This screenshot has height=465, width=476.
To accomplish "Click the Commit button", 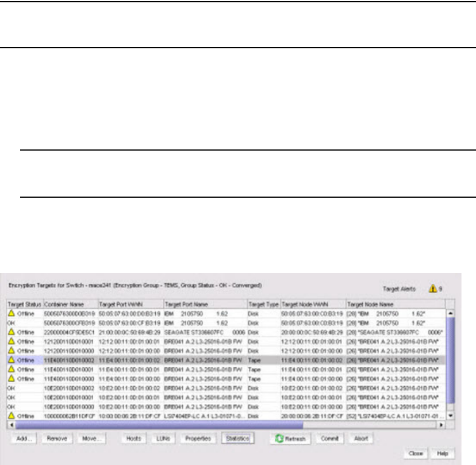I will coord(329,439).
